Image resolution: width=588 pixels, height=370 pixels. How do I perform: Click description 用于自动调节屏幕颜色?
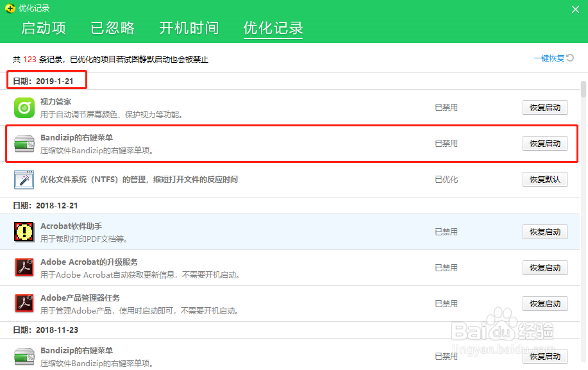(x=112, y=114)
